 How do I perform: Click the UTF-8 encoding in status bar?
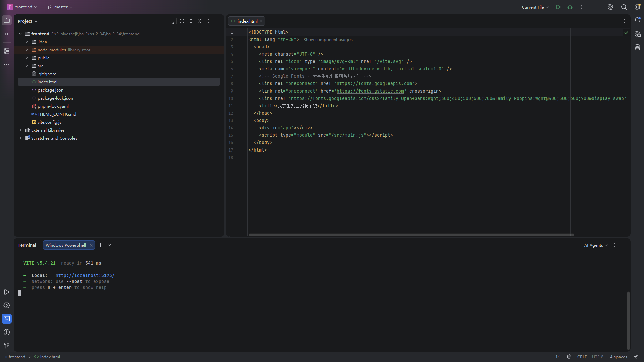597,357
